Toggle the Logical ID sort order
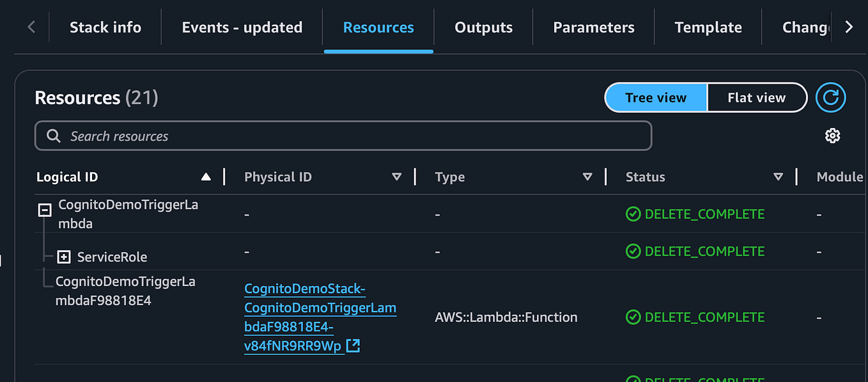Screen dimensions: 868x382 [x=206, y=177]
